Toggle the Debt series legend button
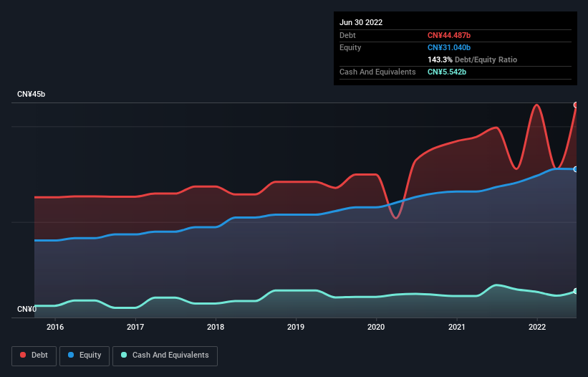 point(34,355)
